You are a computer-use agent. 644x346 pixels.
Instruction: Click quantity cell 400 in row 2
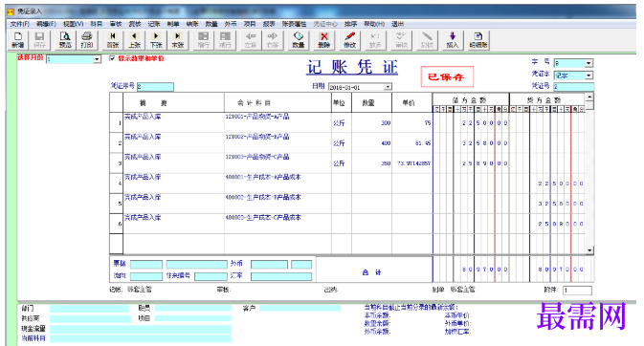pos(371,142)
